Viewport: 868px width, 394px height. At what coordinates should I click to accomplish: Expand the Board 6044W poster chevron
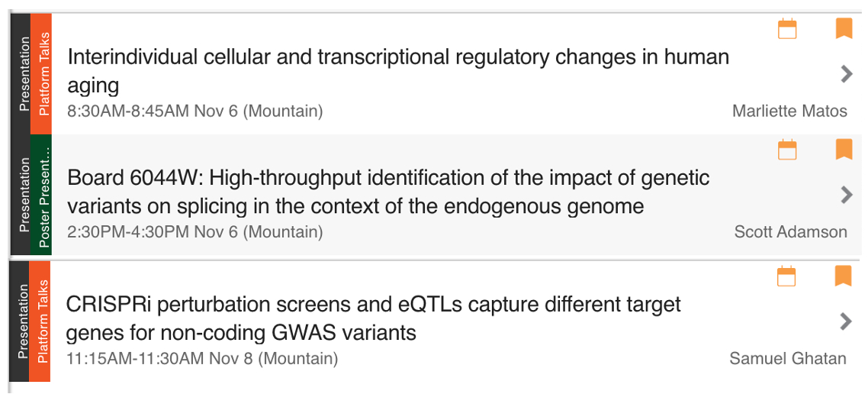click(846, 195)
